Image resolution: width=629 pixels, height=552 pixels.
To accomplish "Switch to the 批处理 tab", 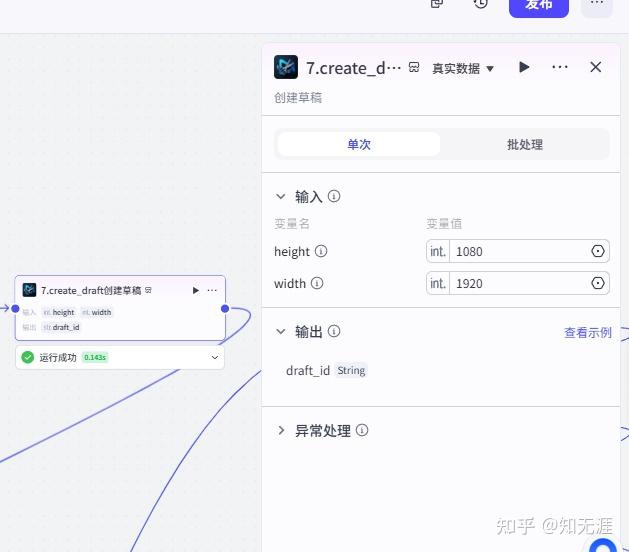I will [525, 144].
